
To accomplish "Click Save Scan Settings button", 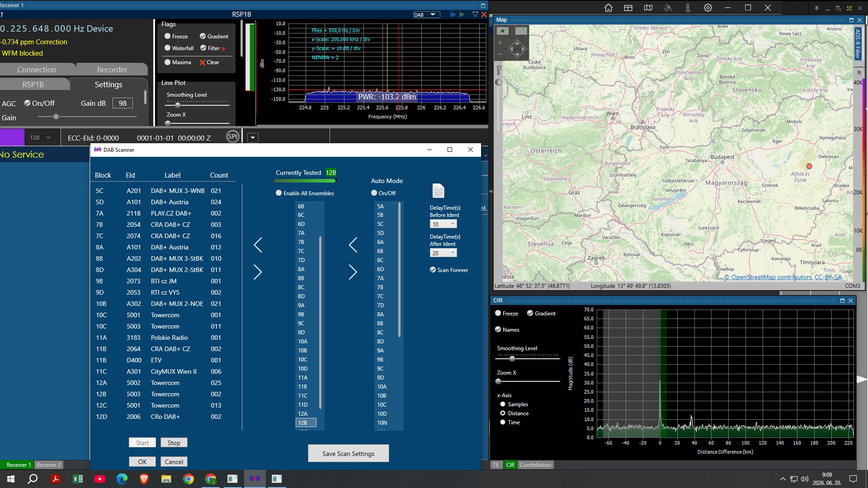I will [348, 453].
